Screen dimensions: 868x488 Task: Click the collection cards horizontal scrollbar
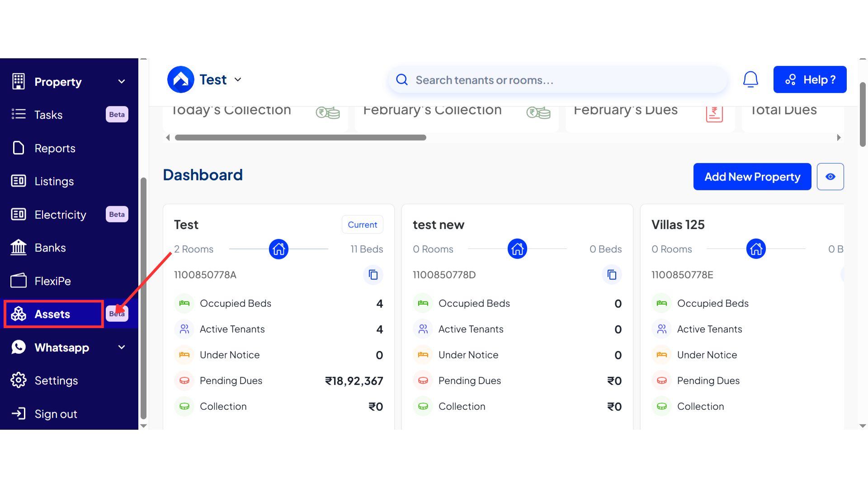300,137
